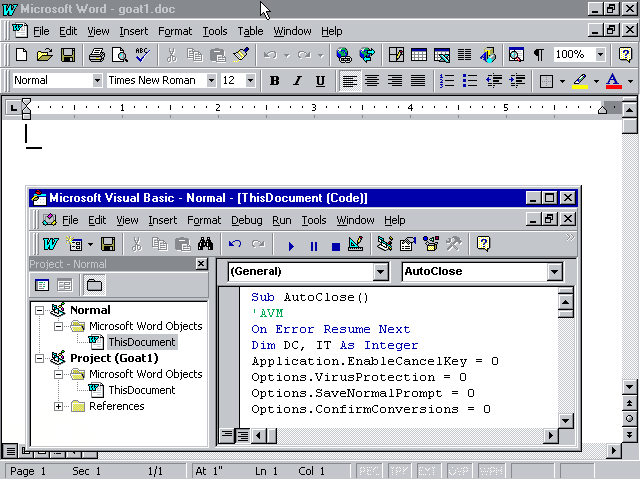The height and width of the screenshot is (480, 640).
Task: Click the Highlight color yellow marker
Action: (x=580, y=81)
